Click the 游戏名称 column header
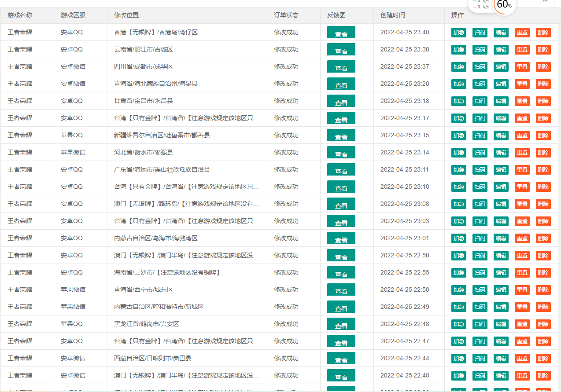Screen dimensions: 561x392 point(20,15)
